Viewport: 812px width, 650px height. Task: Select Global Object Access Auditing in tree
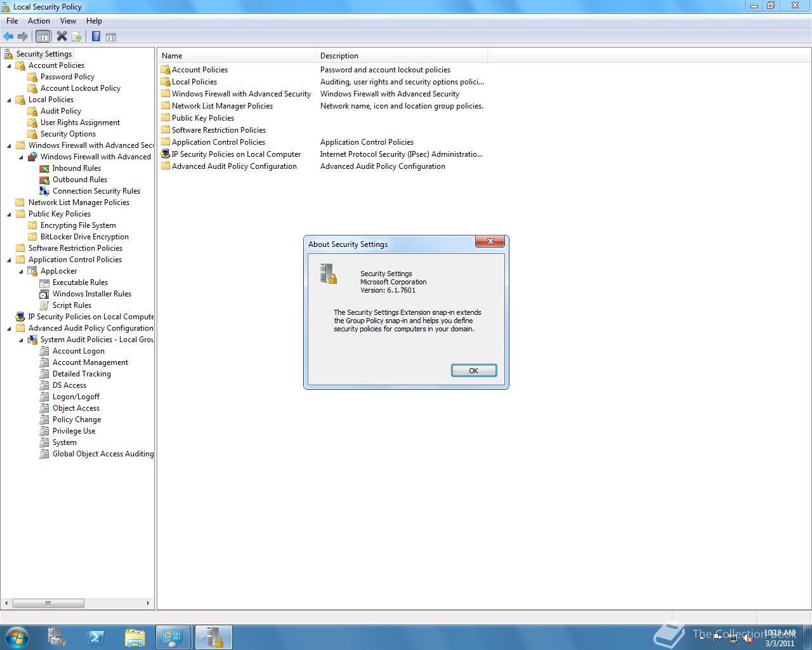point(103,454)
